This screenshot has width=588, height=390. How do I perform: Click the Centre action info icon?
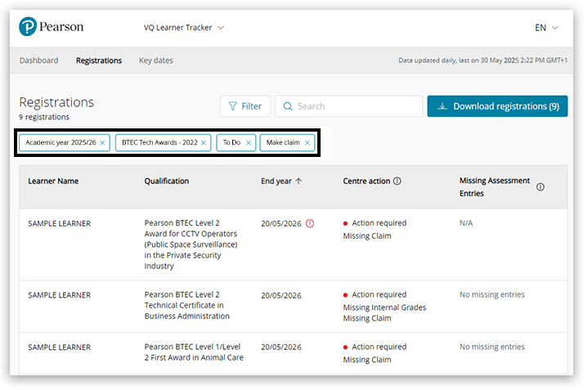pyautogui.click(x=397, y=182)
